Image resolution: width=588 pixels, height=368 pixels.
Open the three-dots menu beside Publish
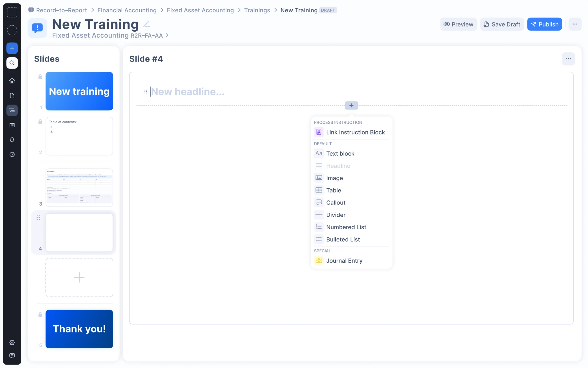[x=575, y=24]
